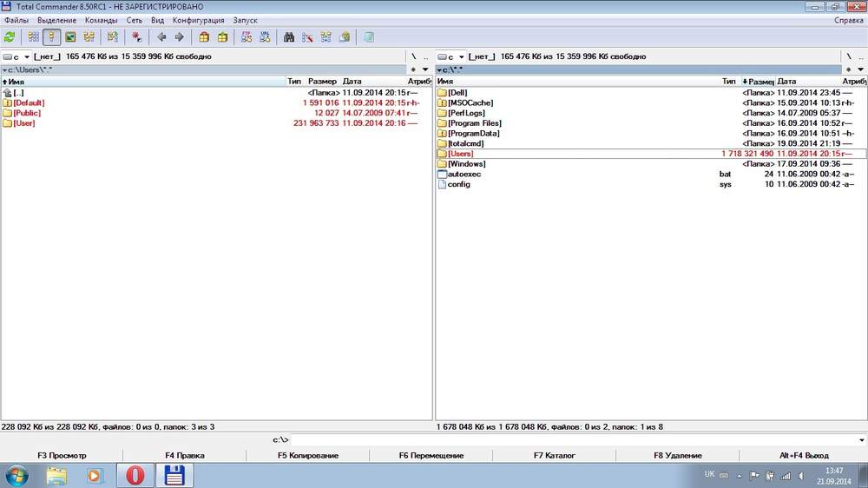The image size is (868, 488).
Task: Open Windows Explorer taskbar icon
Action: [56, 476]
